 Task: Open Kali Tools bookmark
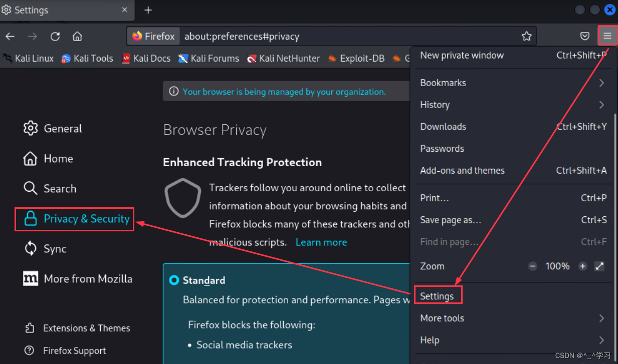click(x=87, y=58)
